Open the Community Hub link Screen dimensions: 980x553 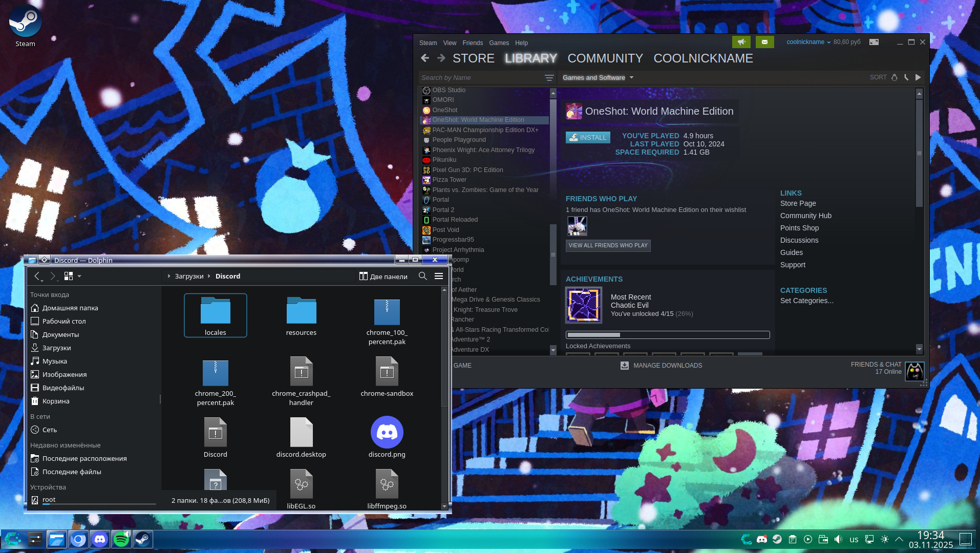tap(805, 216)
